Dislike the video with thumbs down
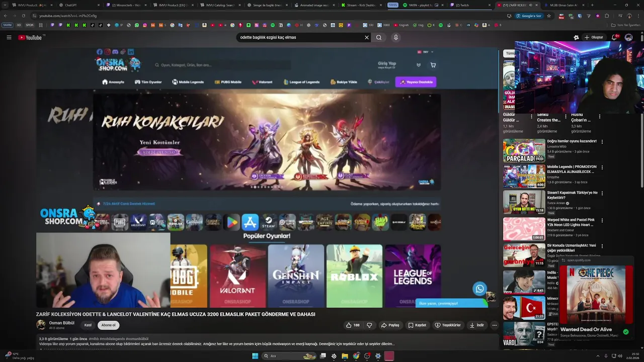644x362 pixels. [x=369, y=325]
